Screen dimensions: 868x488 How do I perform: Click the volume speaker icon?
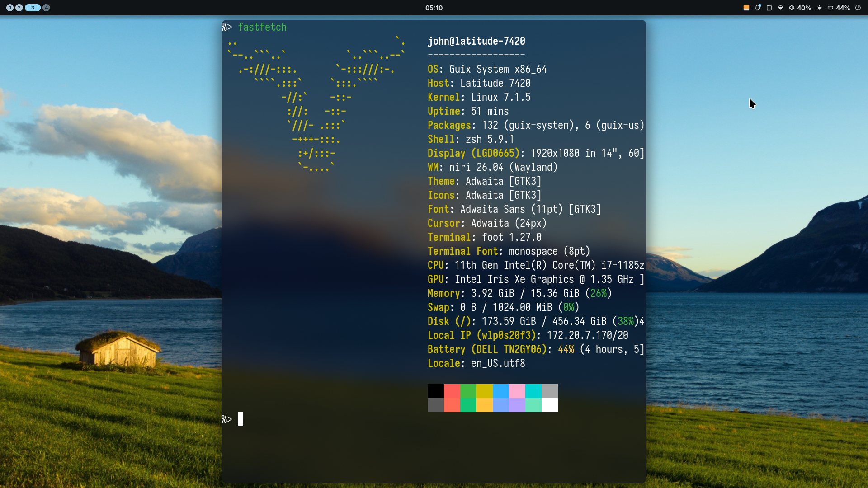[792, 8]
